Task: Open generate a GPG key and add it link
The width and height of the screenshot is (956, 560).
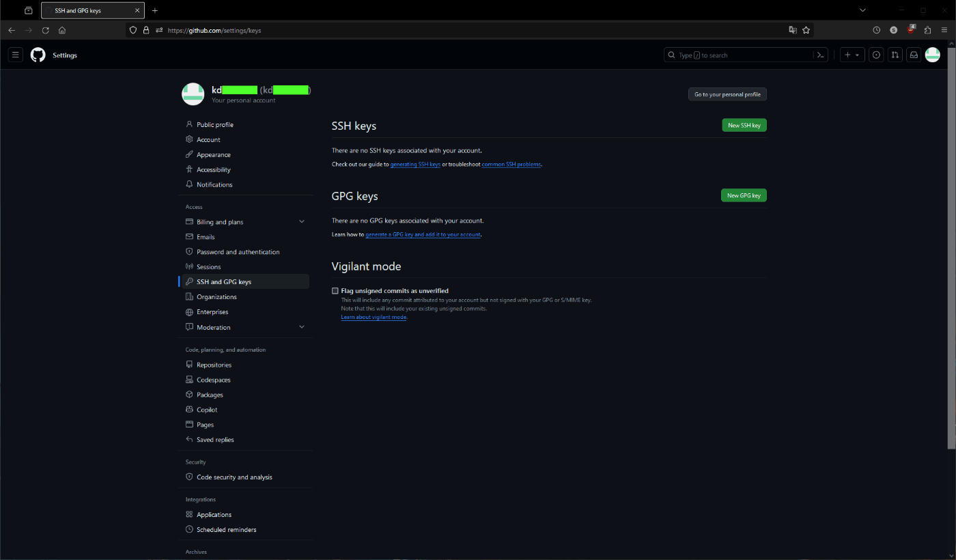Action: pyautogui.click(x=423, y=235)
